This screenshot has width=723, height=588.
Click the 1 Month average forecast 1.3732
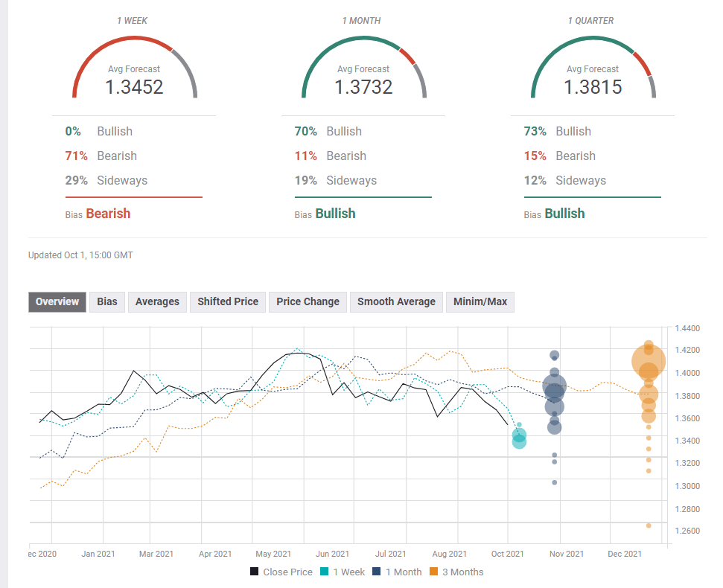click(363, 87)
